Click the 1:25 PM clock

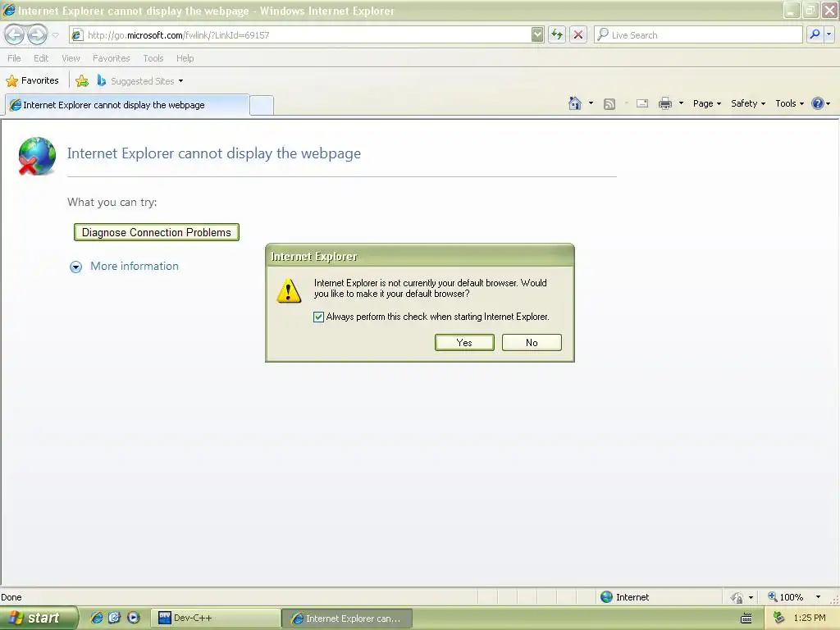click(x=810, y=618)
